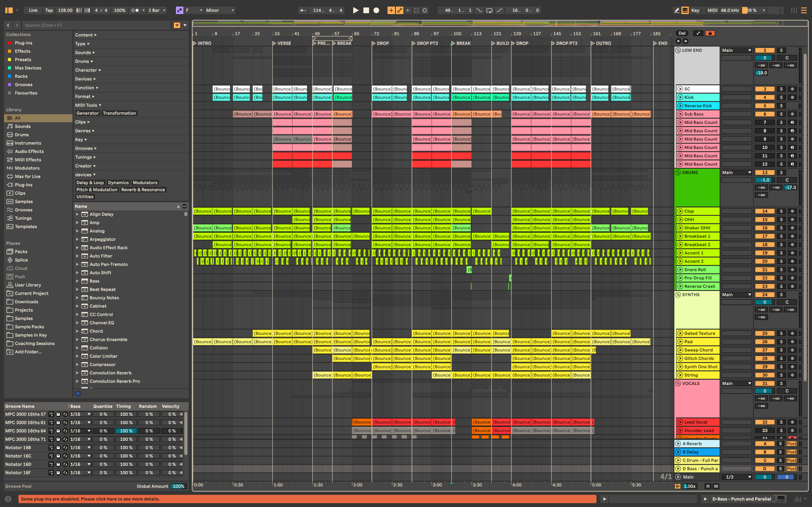Viewport: 812px width, 507px height.
Task: Open Instruments category in Library
Action: coord(28,143)
